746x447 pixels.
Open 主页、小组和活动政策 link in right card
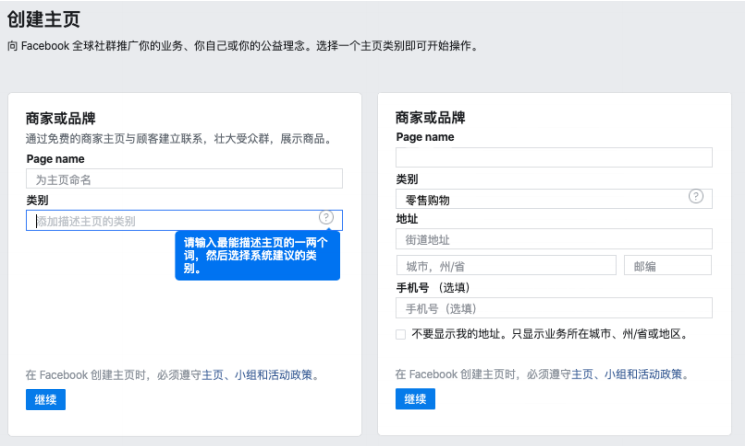tap(627, 375)
